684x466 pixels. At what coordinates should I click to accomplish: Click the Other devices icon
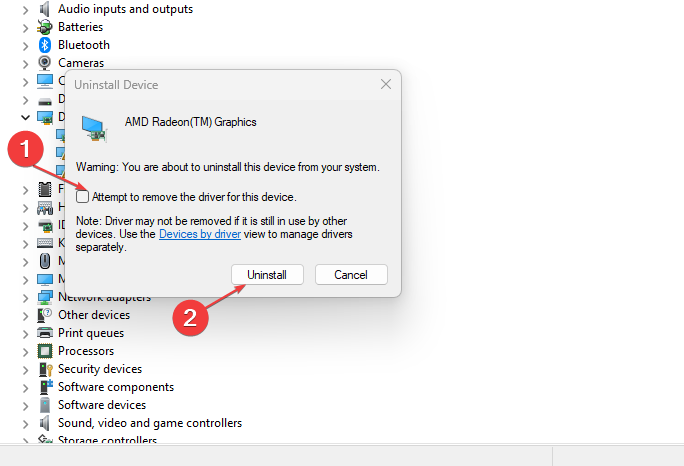pyautogui.click(x=44, y=315)
